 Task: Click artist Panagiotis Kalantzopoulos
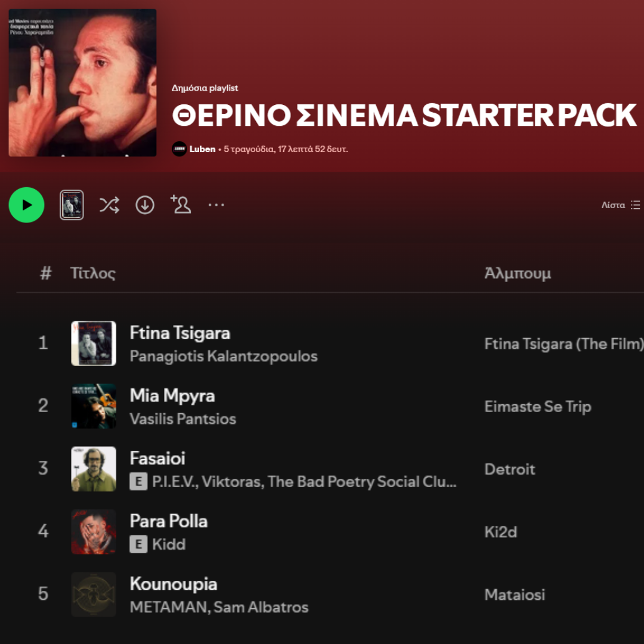[x=224, y=356]
